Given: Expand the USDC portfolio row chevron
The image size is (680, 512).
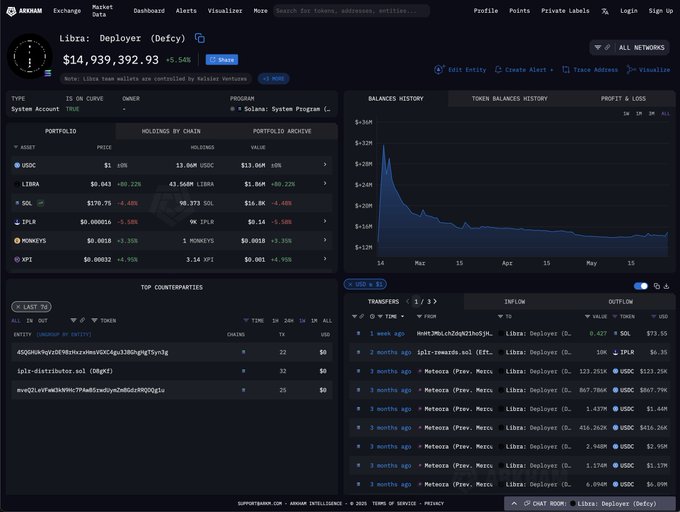Looking at the screenshot, I should [325, 165].
